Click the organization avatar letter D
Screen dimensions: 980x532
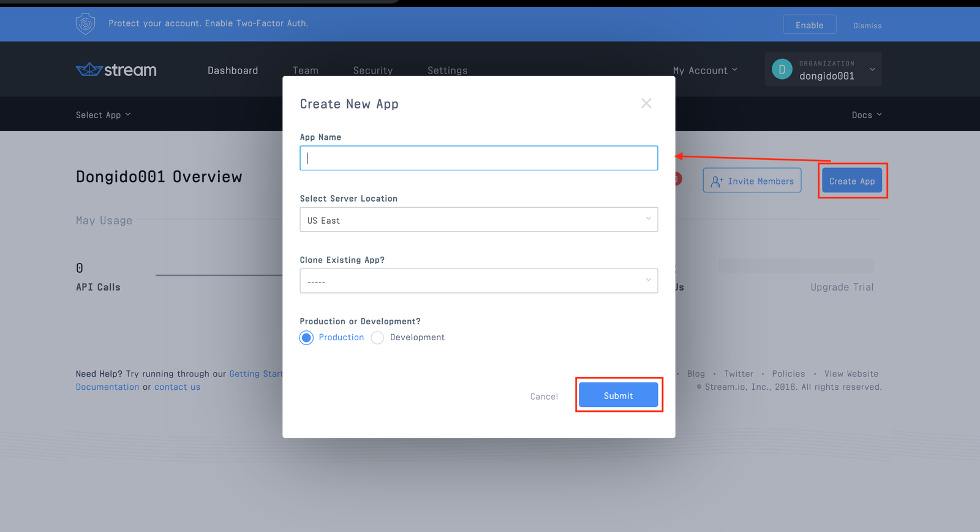coord(782,69)
